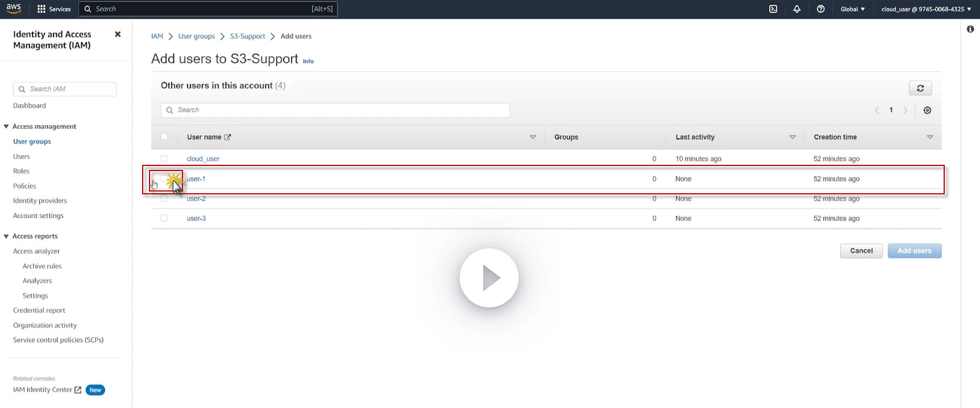The width and height of the screenshot is (980, 408).
Task: Open Users in the sidebar
Action: (x=22, y=156)
